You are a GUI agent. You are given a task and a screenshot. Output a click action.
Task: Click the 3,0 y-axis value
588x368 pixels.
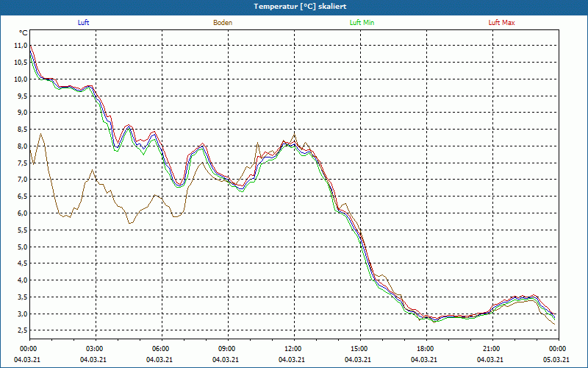(x=23, y=314)
